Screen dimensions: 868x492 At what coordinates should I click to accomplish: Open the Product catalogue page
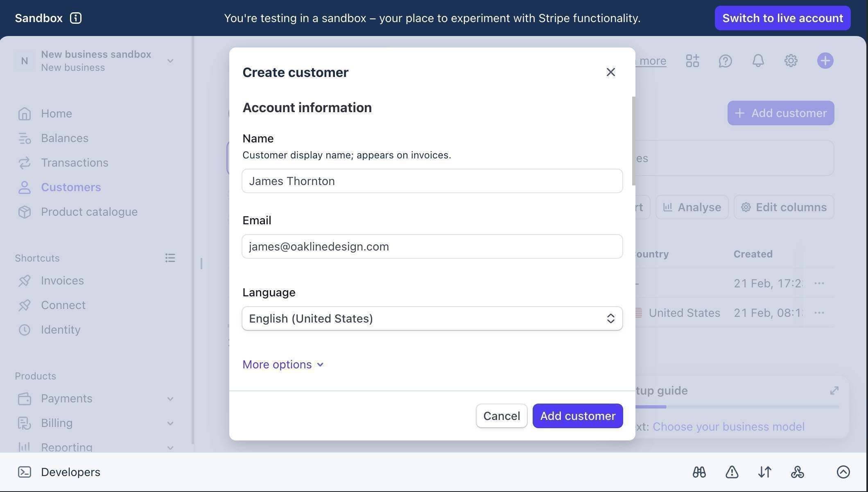tap(89, 212)
